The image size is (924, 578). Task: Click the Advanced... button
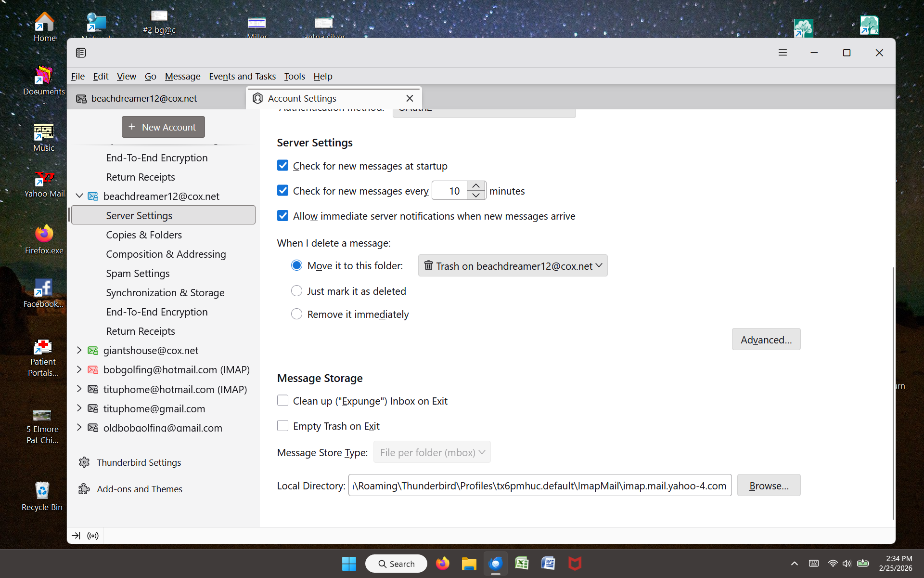point(766,340)
